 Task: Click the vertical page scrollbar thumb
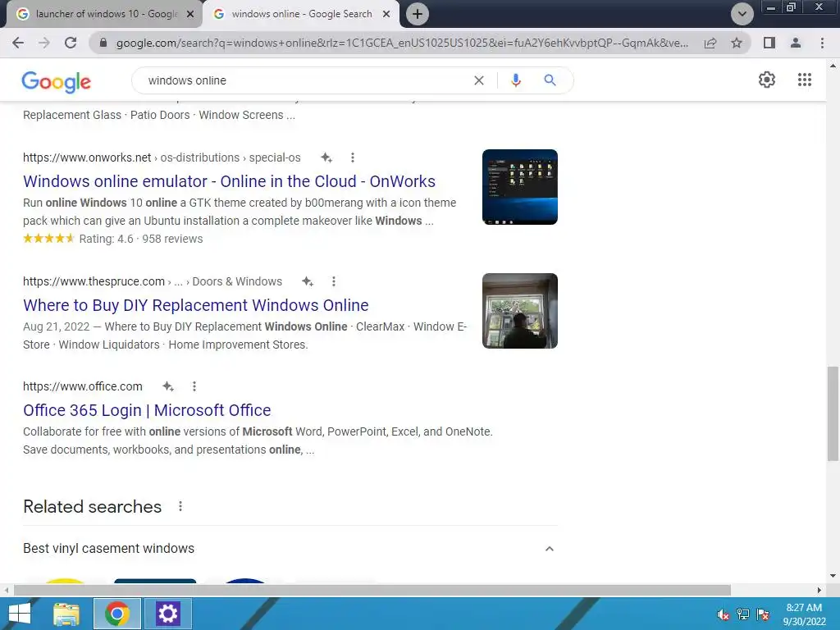pyautogui.click(x=833, y=413)
